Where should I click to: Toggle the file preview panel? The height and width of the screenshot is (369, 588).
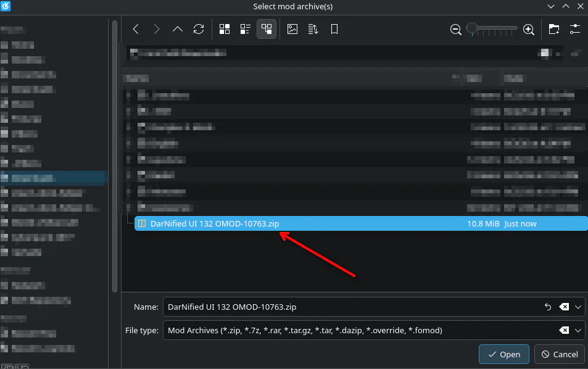(292, 29)
